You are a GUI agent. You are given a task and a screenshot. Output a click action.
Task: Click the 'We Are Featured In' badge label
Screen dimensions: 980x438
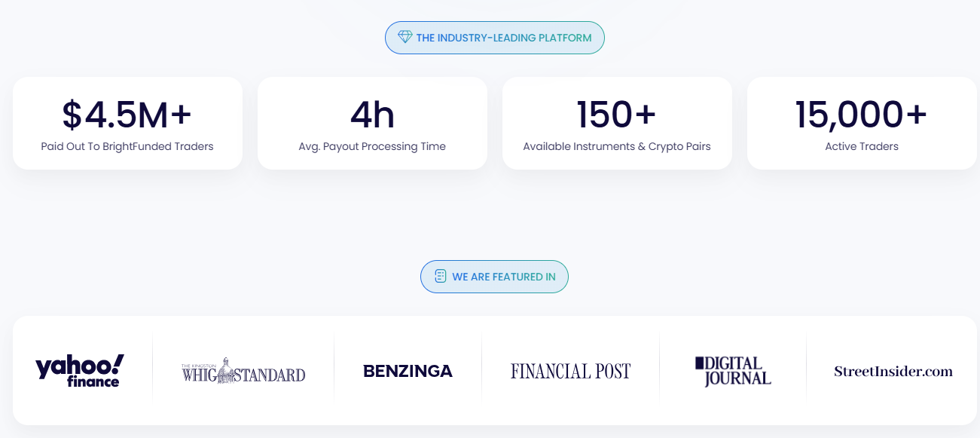503,277
